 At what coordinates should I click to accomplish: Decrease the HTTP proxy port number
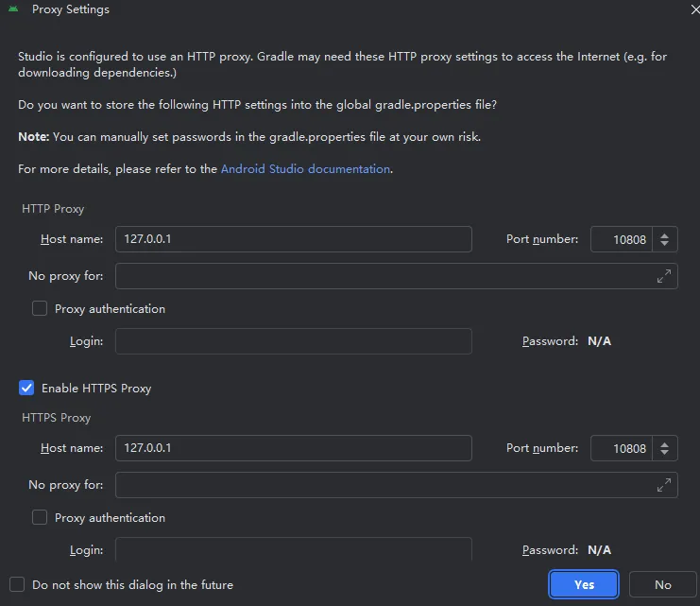[665, 245]
